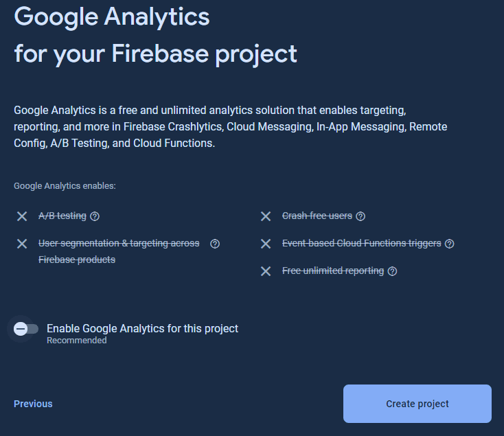Click the Create project button
The height and width of the screenshot is (436, 504).
coord(417,404)
